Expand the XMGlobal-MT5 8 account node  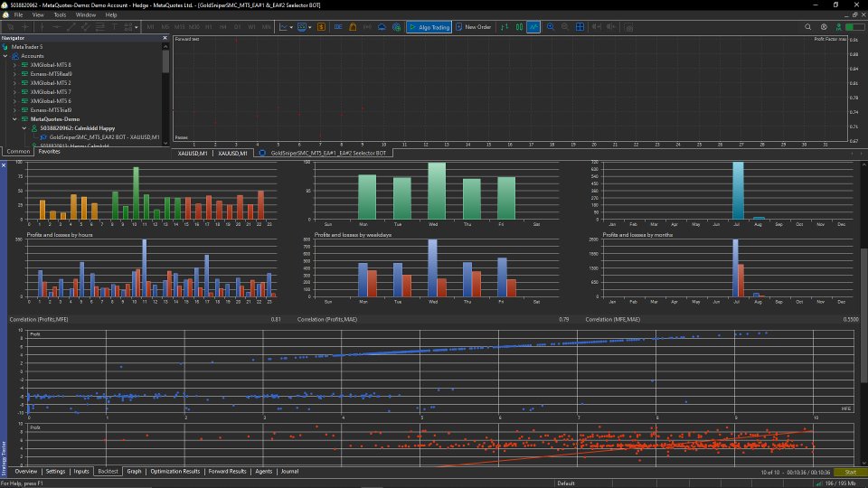coord(14,65)
